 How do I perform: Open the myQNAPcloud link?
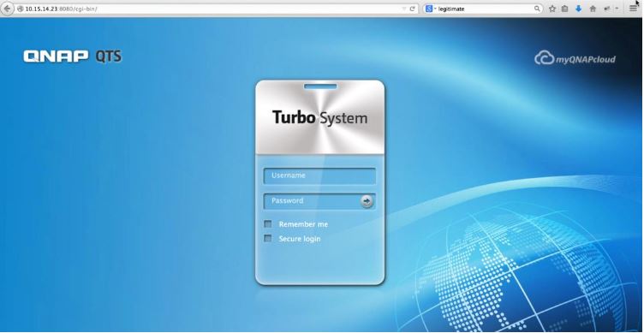[x=575, y=58]
